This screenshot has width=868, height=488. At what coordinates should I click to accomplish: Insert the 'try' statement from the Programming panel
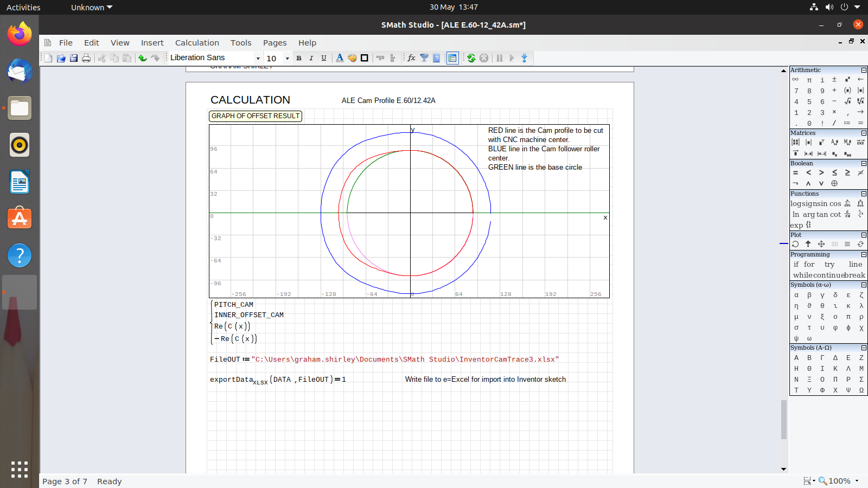pos(829,265)
